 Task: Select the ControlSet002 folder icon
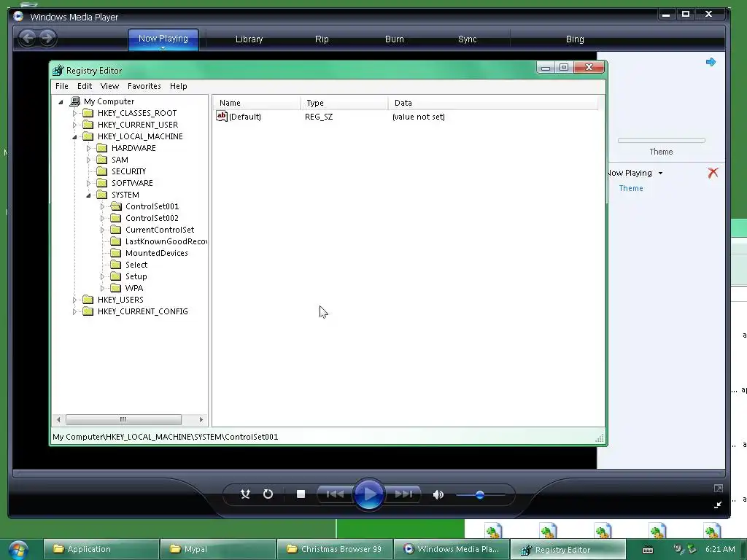point(115,217)
